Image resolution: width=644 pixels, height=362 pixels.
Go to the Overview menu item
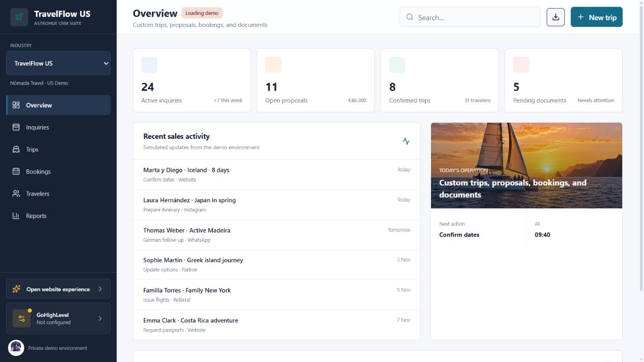(58, 105)
